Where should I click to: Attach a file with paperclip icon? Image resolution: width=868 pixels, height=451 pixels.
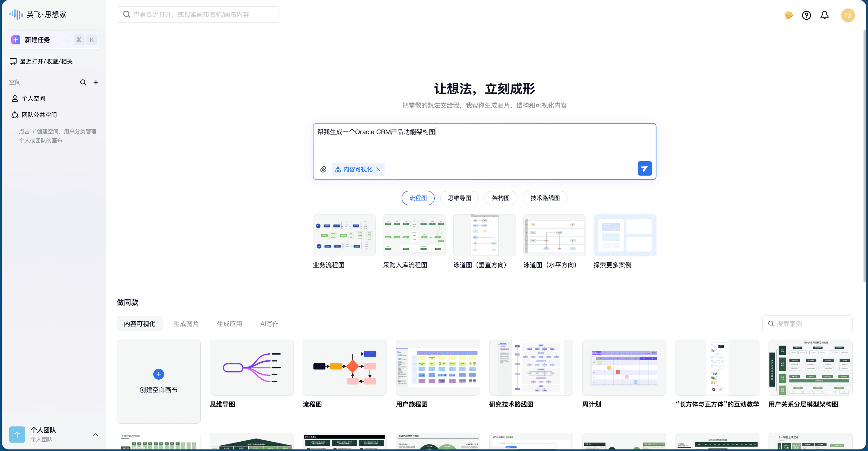pyautogui.click(x=323, y=169)
